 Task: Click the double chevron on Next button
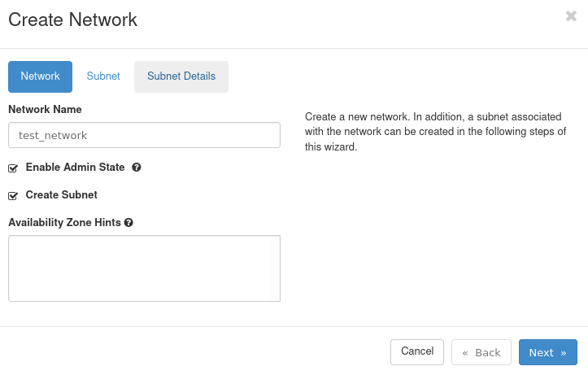click(563, 353)
